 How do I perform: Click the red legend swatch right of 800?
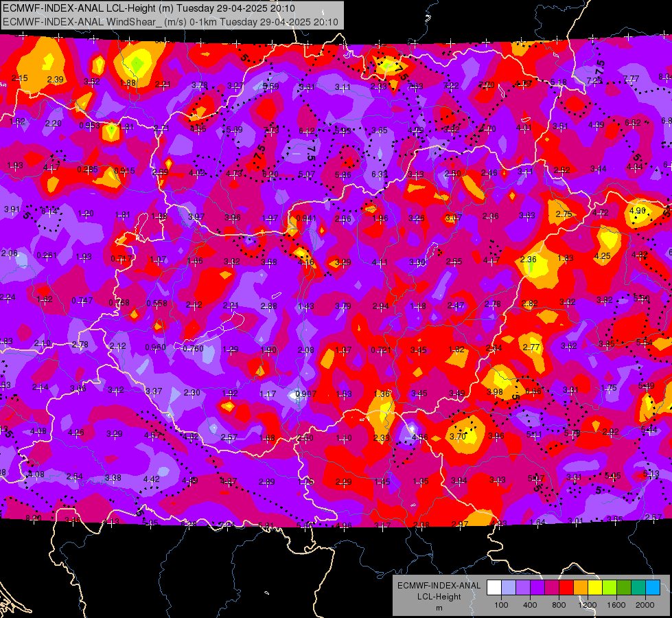[x=566, y=587]
